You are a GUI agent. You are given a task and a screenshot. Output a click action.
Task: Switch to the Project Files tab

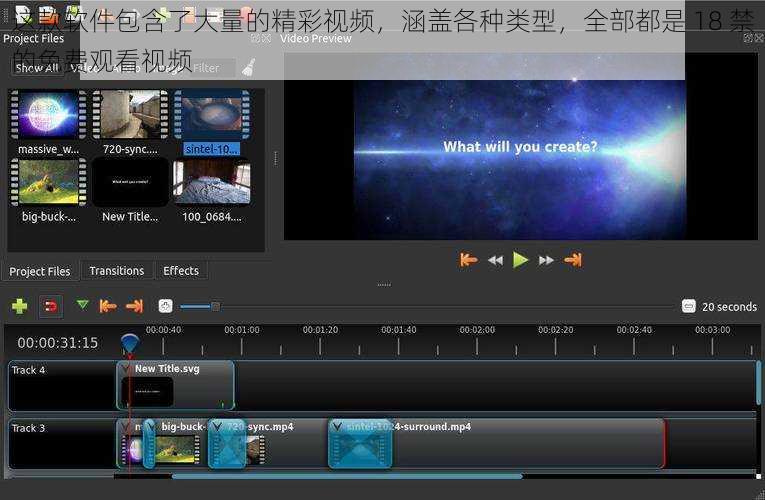pyautogui.click(x=40, y=271)
